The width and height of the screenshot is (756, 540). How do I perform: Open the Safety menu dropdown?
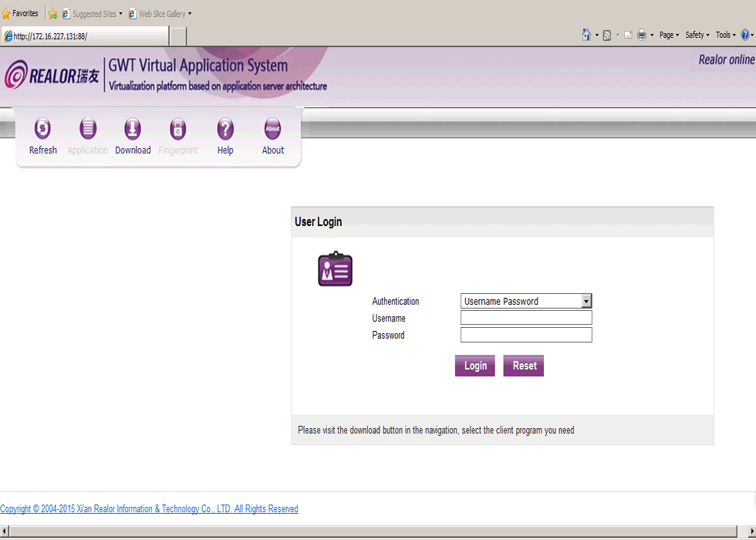697,35
